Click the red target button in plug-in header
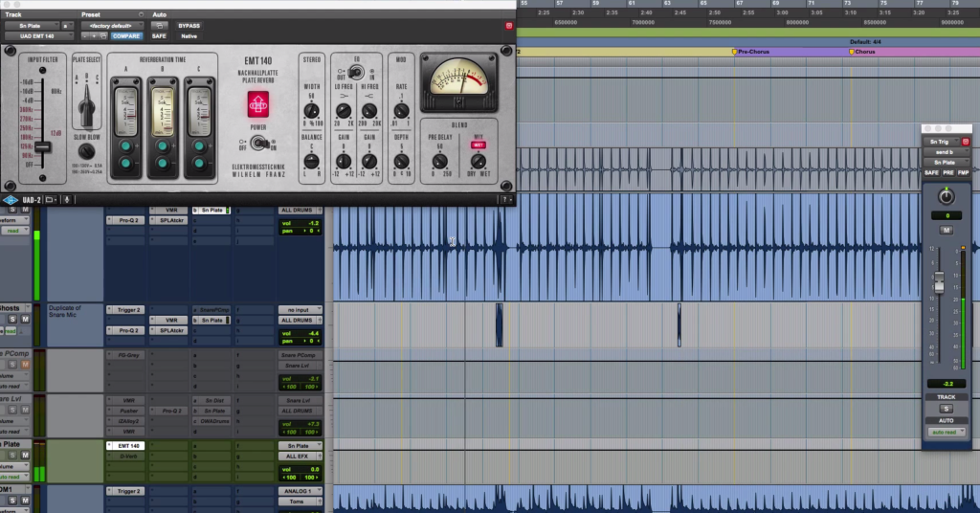 (x=509, y=26)
